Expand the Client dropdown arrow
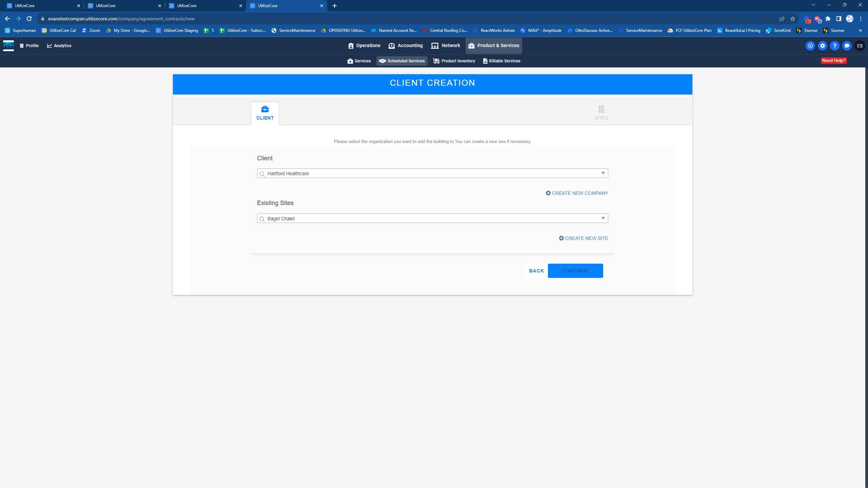 603,173
